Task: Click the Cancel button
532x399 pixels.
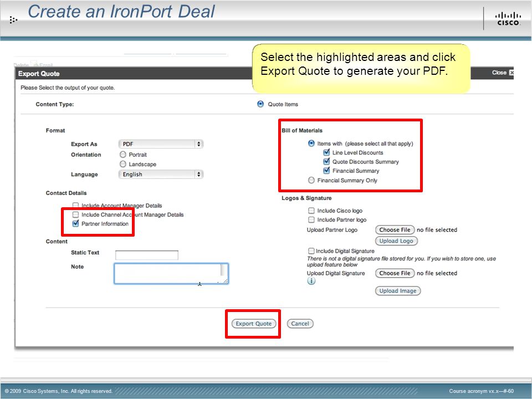Action: [x=300, y=324]
